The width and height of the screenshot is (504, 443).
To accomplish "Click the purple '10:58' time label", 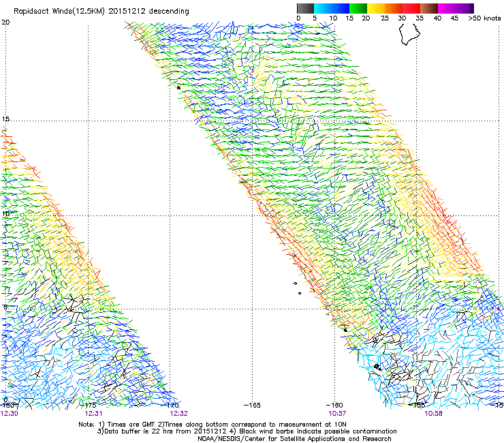I will click(x=433, y=414).
